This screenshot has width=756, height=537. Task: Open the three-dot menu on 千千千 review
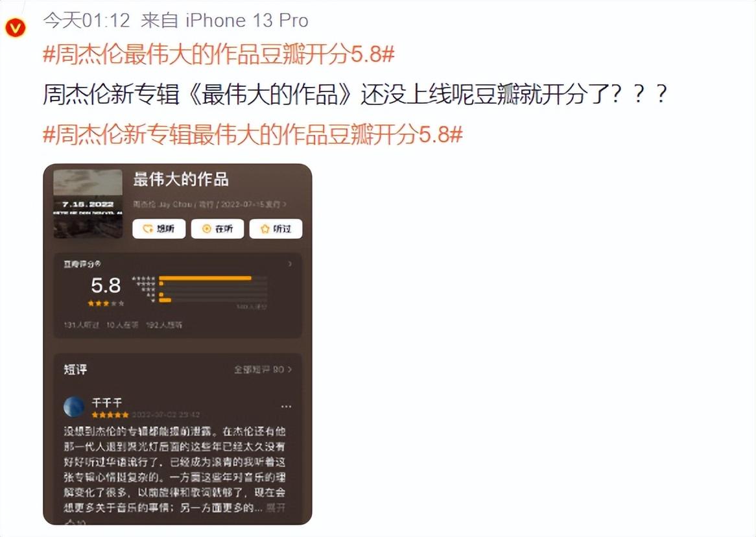[x=286, y=406]
